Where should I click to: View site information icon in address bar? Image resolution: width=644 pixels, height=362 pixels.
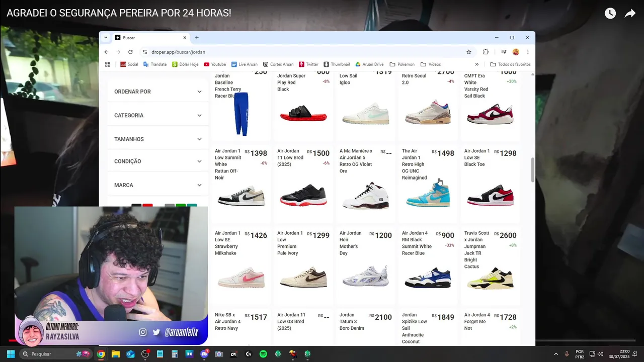(145, 52)
